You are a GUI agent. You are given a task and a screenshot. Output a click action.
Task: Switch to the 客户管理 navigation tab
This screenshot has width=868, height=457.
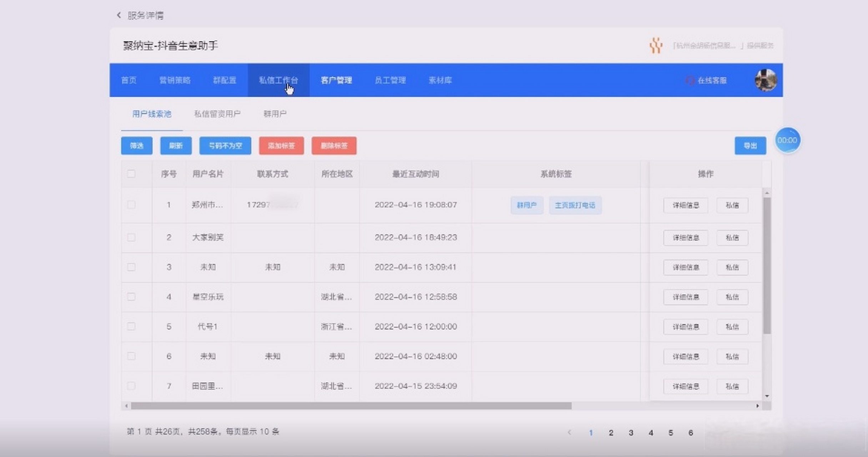336,80
